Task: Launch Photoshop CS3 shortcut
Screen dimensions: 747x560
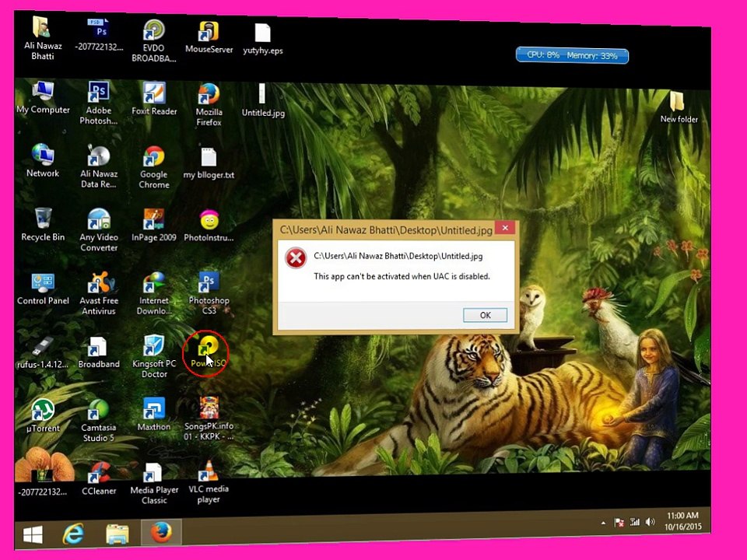Action: pyautogui.click(x=209, y=293)
